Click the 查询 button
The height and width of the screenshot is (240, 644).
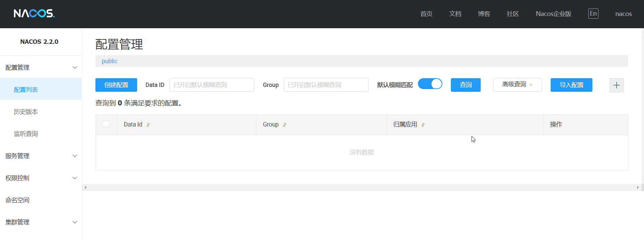(466, 85)
